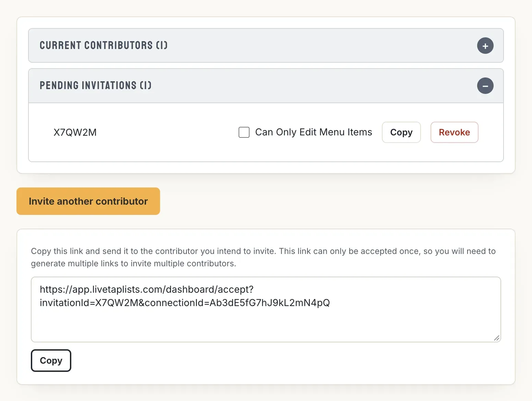Expand Current Contributors with the plus icon
Viewport: 532px width, 401px height.
(x=485, y=46)
